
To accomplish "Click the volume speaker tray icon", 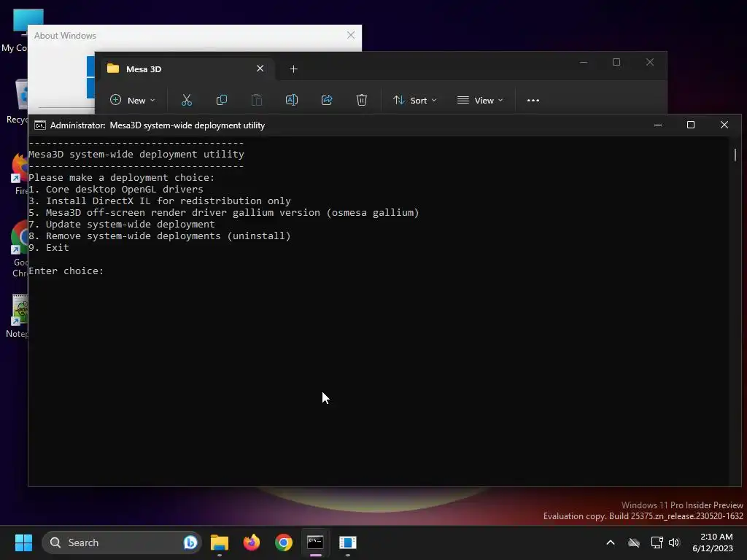I will (x=674, y=542).
